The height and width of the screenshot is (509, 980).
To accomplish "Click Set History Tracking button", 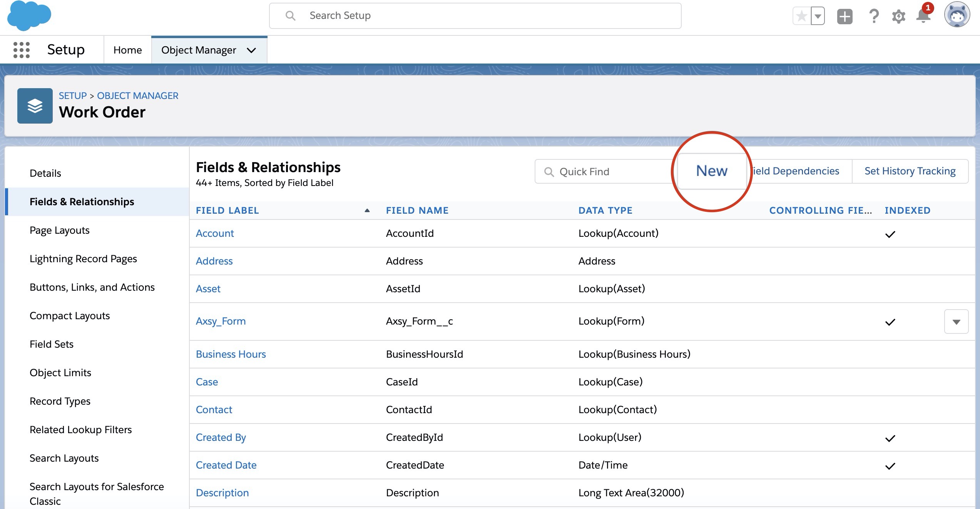I will [910, 171].
